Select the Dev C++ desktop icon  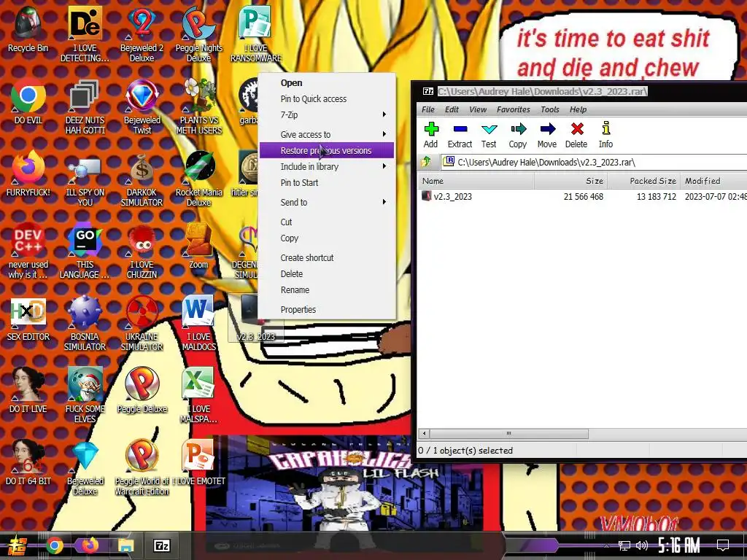tap(28, 251)
